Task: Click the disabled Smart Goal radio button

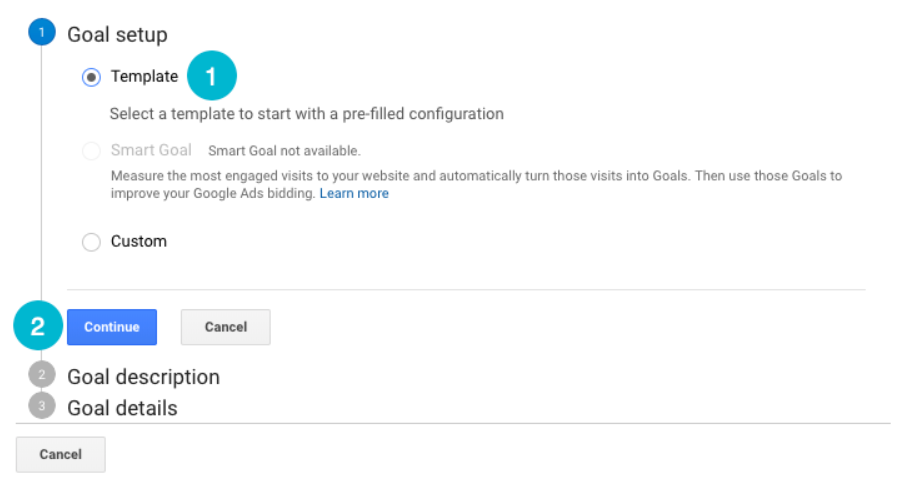Action: point(92,151)
